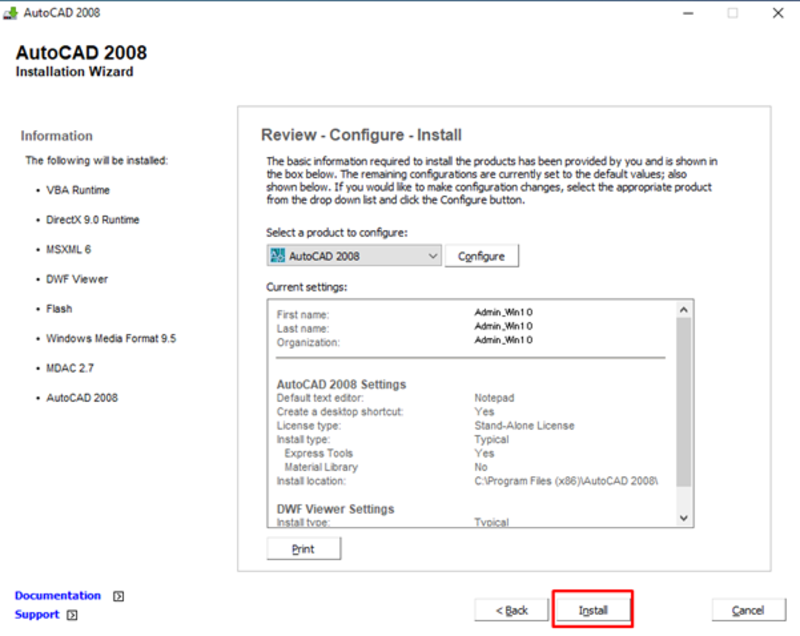Minimize the installer window
This screenshot has width=800, height=636.
click(688, 13)
